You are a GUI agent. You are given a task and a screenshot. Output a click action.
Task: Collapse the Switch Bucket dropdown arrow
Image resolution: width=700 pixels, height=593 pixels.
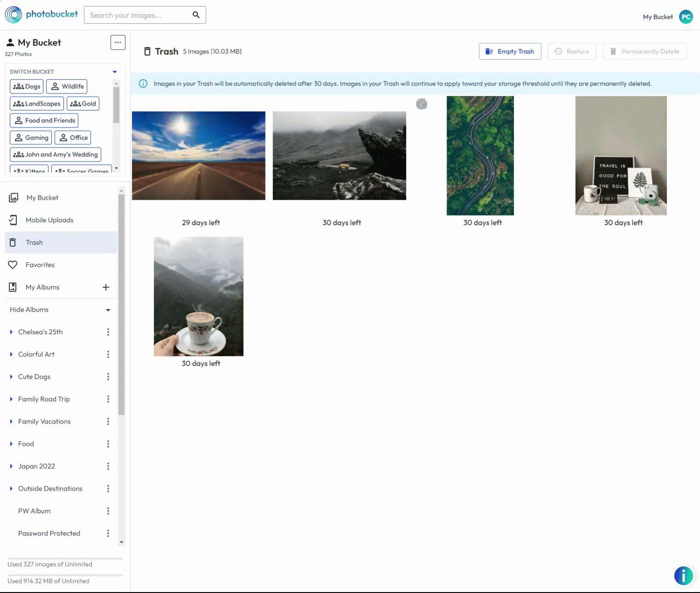coord(115,72)
